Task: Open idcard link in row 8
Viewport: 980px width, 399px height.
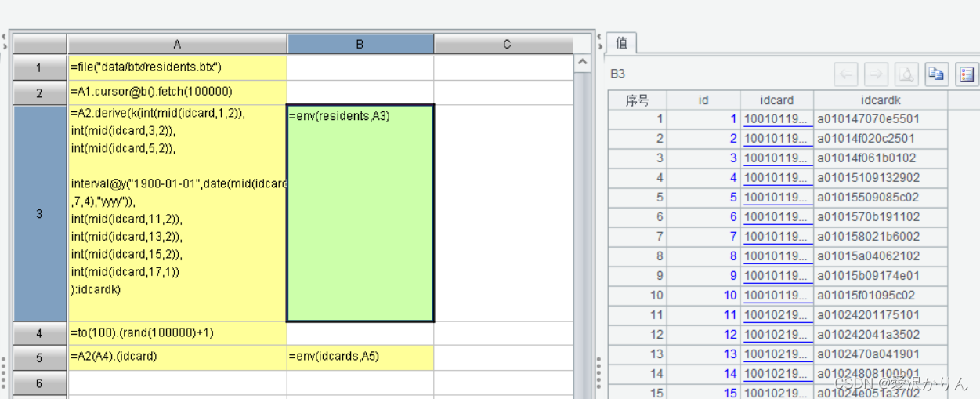Action: coord(777,256)
